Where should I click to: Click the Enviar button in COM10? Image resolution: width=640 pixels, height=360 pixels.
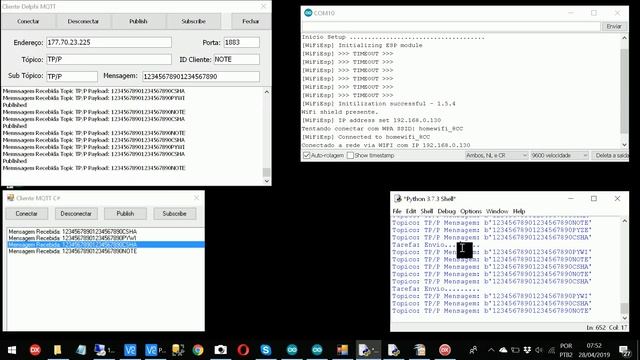613,26
